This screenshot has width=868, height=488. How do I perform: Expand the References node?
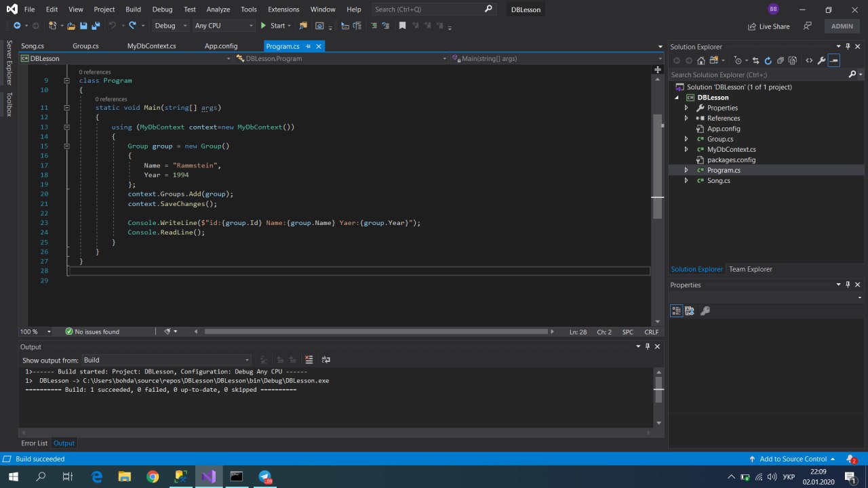tap(686, 119)
